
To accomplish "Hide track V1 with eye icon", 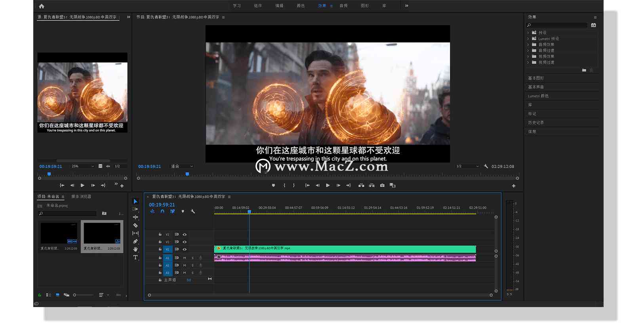I will (x=185, y=249).
